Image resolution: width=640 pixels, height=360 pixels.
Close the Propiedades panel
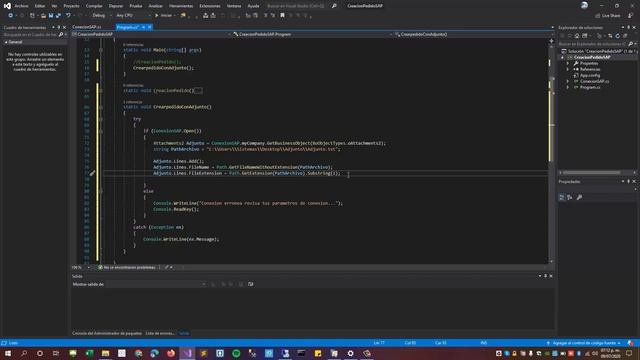click(x=634, y=182)
